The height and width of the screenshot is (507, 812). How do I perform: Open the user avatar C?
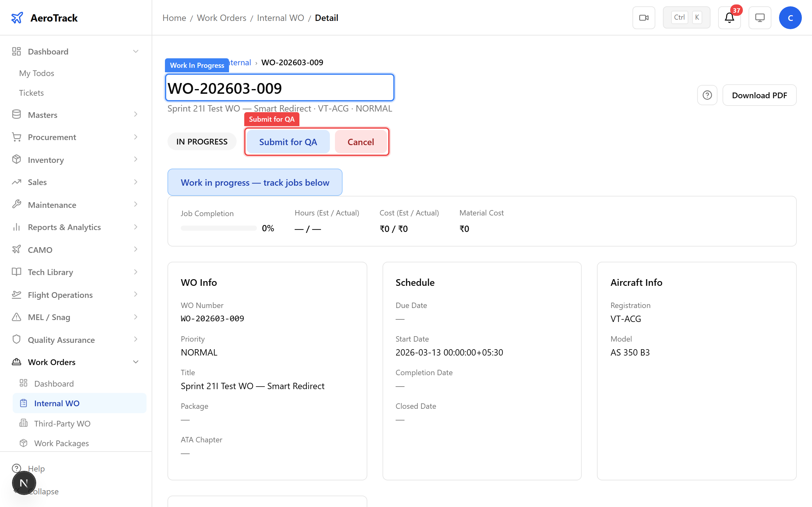pos(790,18)
